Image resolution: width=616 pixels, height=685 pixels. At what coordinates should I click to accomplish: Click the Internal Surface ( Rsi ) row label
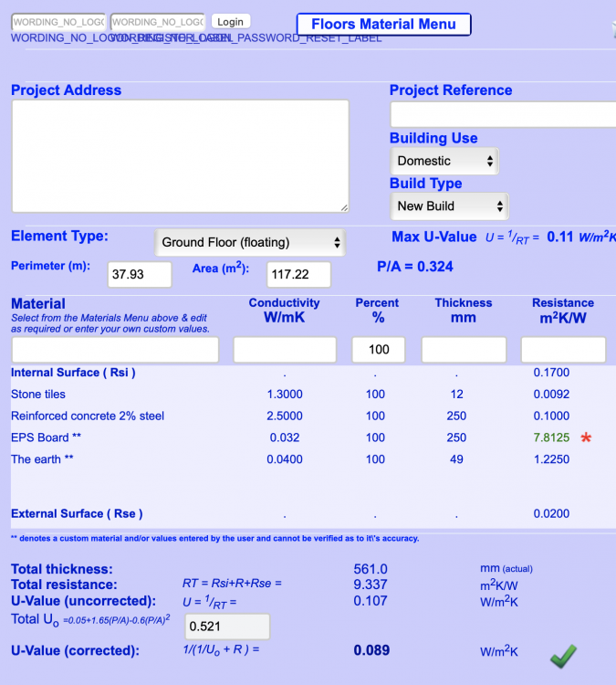pyautogui.click(x=73, y=373)
